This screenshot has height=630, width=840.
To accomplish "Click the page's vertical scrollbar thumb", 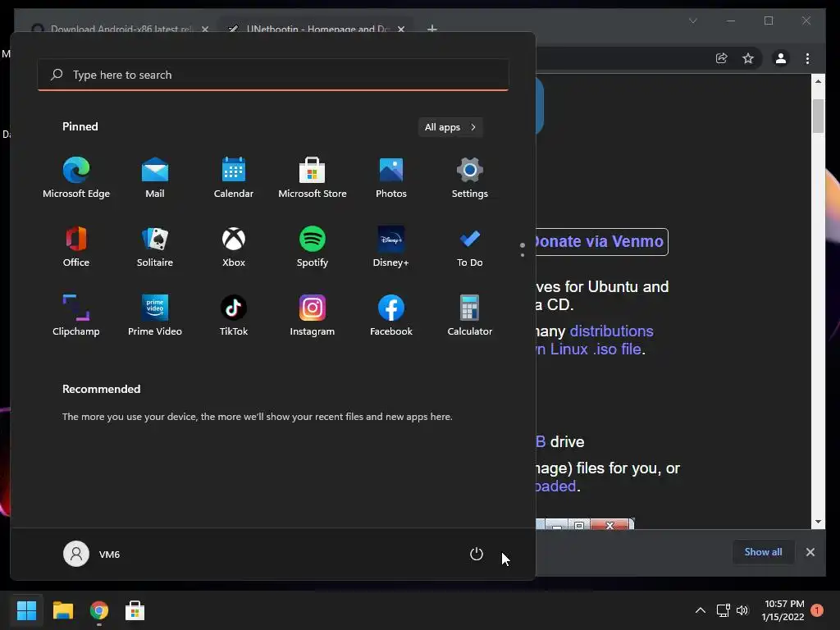I will [818, 116].
